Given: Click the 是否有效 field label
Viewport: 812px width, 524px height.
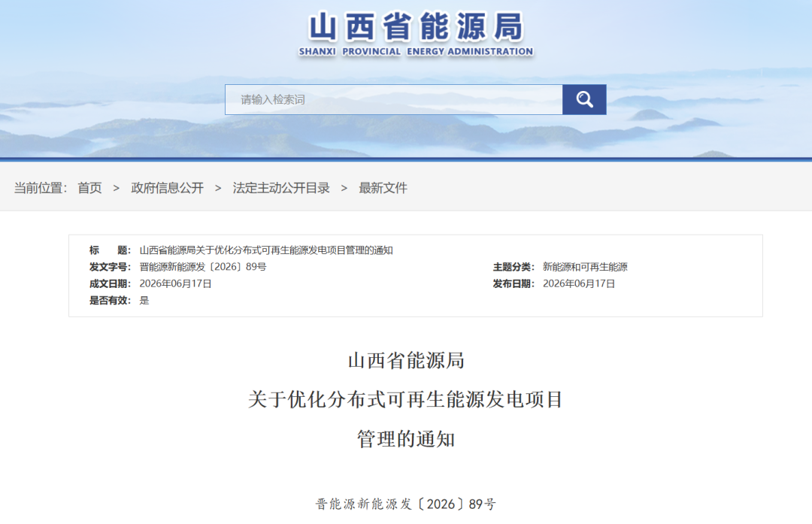Looking at the screenshot, I should pos(110,300).
